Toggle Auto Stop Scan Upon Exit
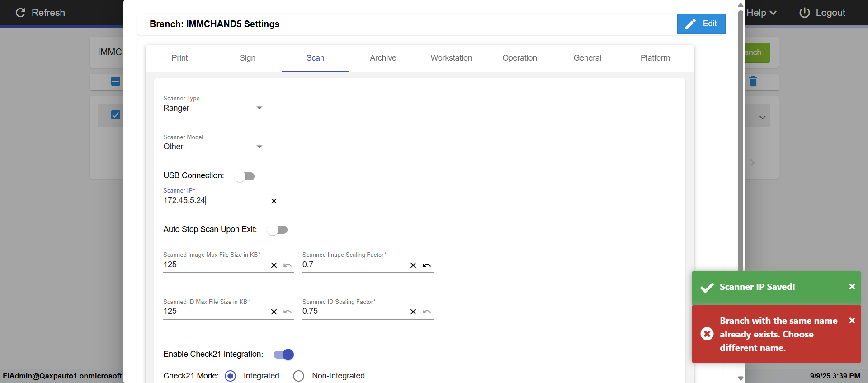868x383 pixels. (x=278, y=230)
